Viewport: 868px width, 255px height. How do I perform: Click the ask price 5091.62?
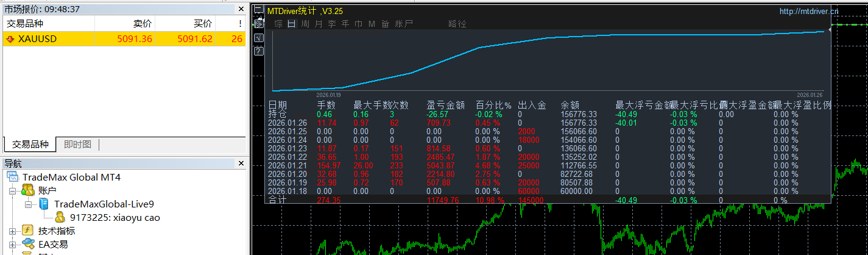pyautogui.click(x=195, y=39)
